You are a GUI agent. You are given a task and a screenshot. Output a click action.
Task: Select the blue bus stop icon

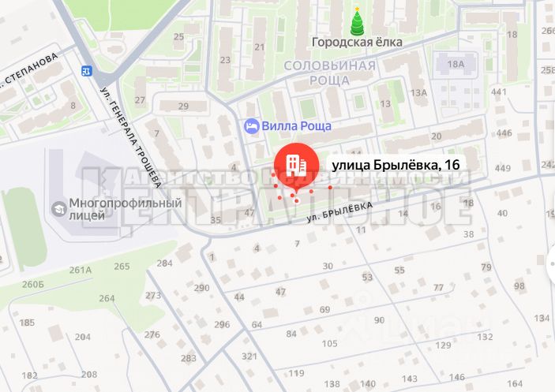86,71
